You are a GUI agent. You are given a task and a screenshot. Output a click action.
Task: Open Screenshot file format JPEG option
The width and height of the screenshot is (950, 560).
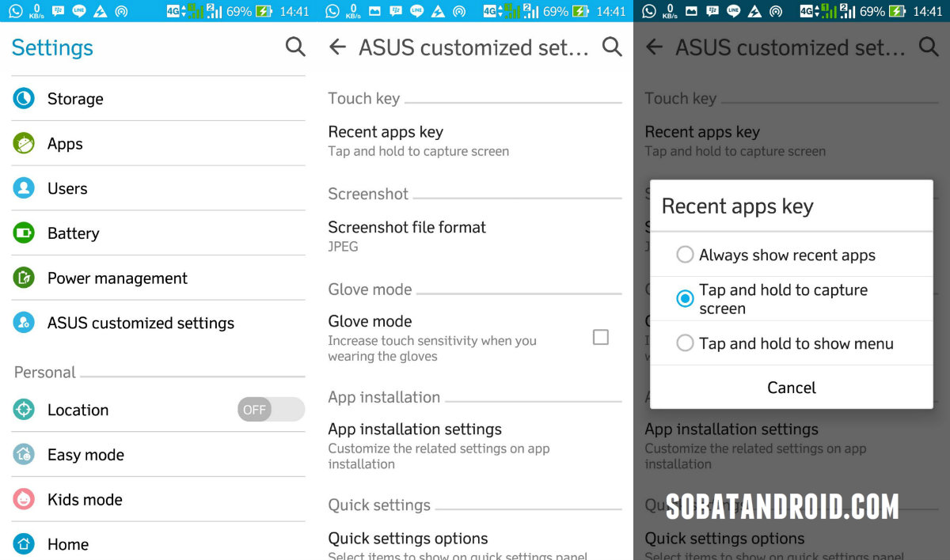(475, 236)
